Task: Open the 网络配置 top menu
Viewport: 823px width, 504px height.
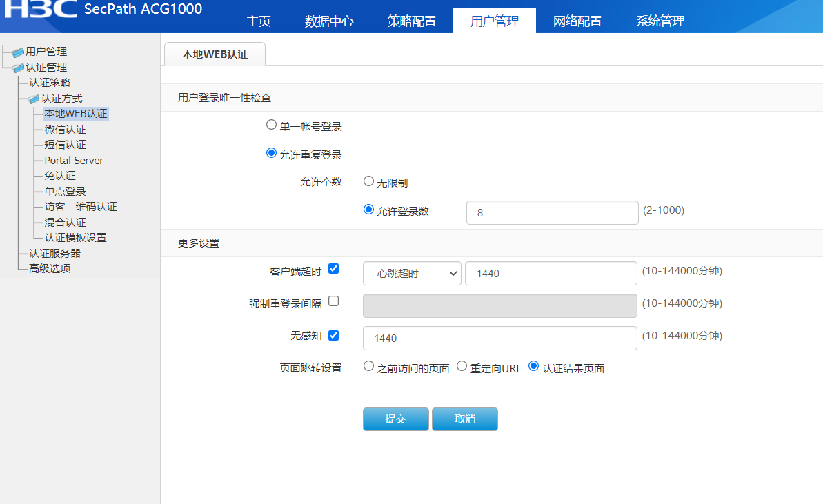Action: coord(577,21)
